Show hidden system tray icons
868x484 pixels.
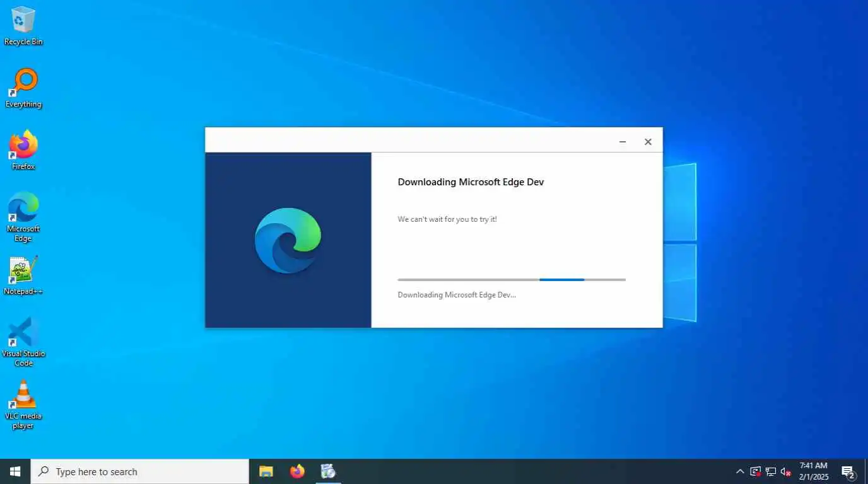[x=740, y=471]
